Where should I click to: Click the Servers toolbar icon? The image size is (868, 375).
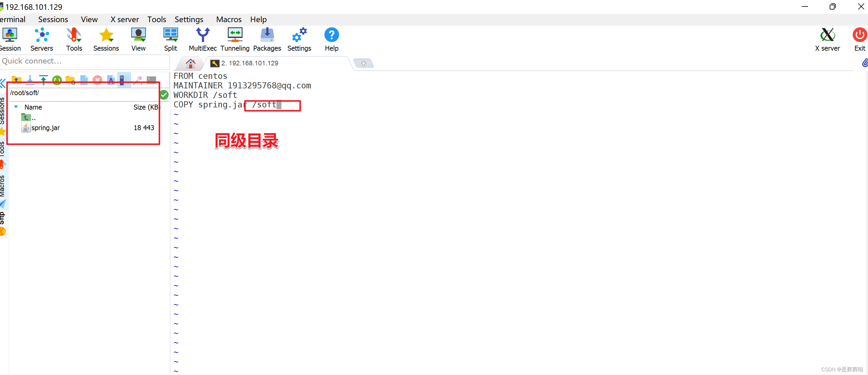[x=42, y=39]
